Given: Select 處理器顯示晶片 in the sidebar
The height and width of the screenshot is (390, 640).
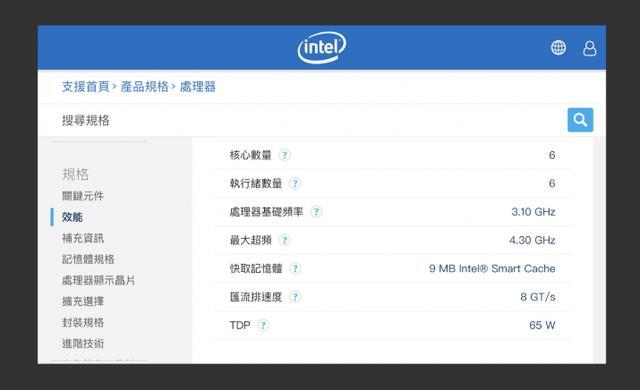Looking at the screenshot, I should click(x=98, y=280).
